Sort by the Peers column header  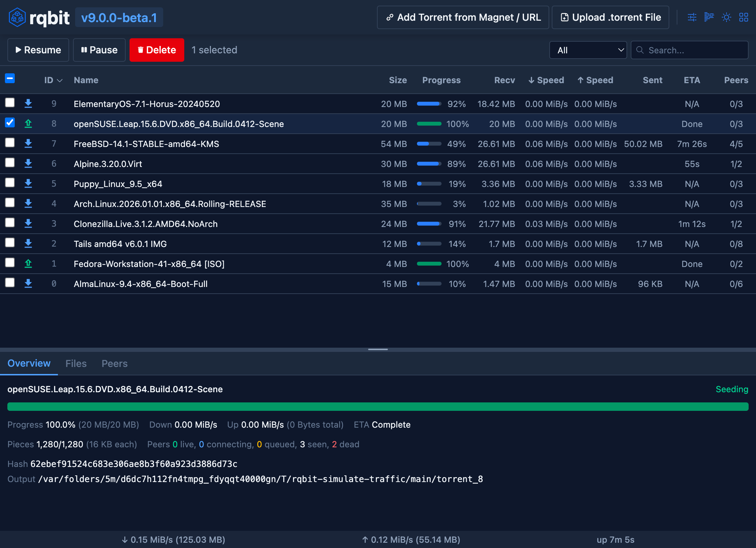[x=736, y=80]
